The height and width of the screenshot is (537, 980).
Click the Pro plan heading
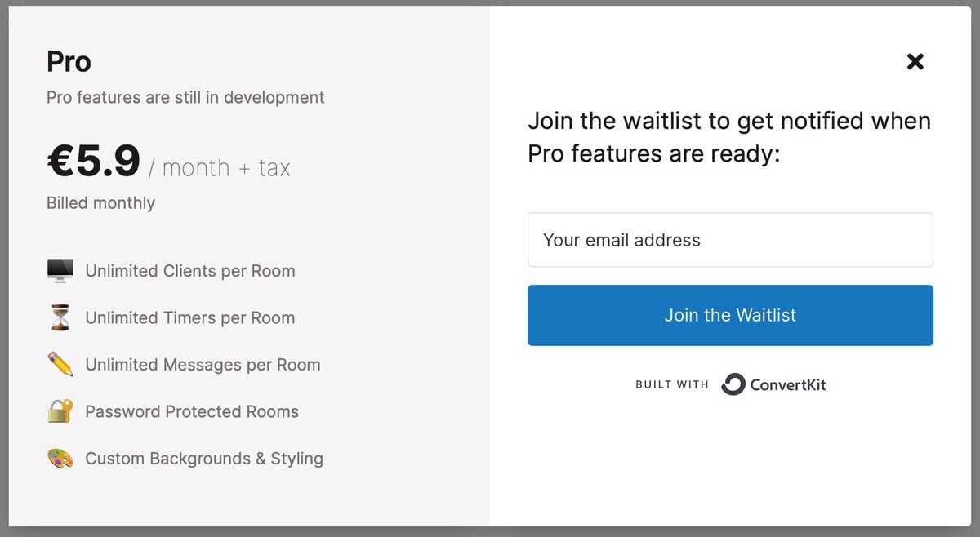point(69,62)
